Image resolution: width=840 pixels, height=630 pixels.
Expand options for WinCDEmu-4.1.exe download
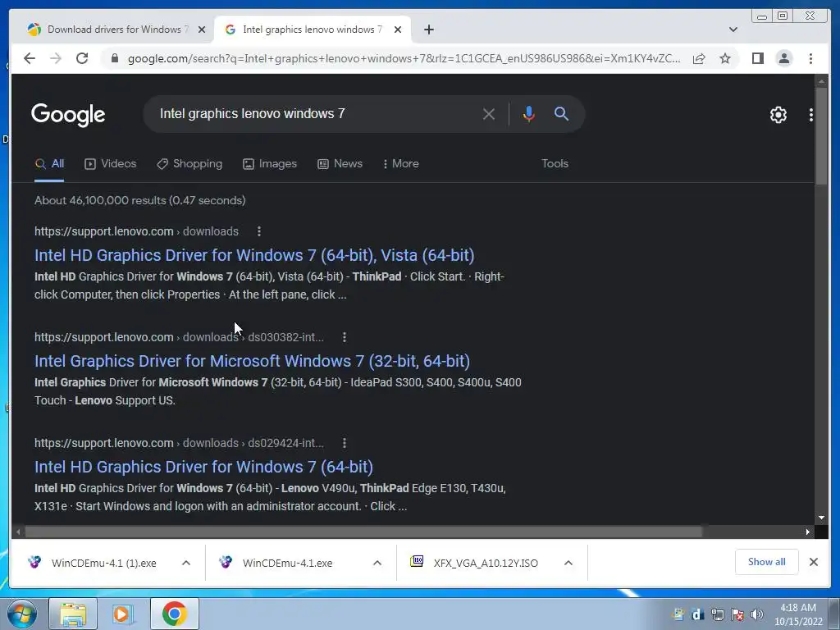point(377,563)
